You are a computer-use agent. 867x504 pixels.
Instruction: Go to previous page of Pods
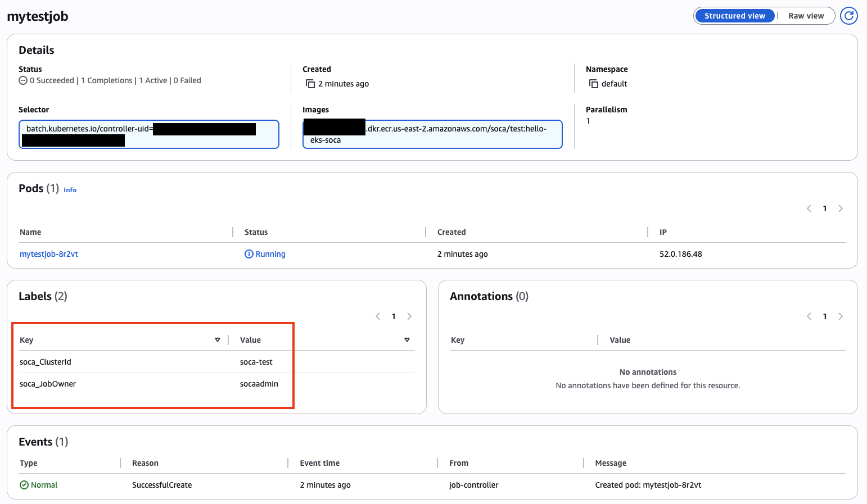click(x=809, y=208)
